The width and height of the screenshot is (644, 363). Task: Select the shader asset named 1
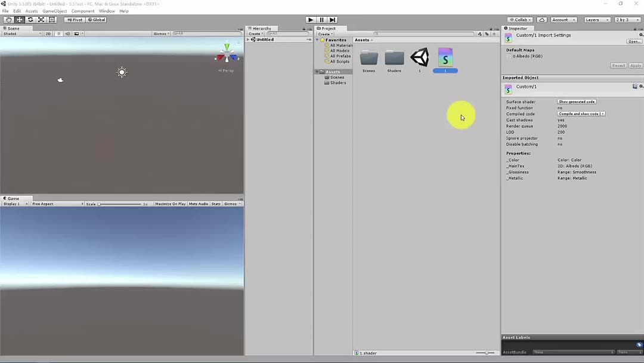coord(445,58)
